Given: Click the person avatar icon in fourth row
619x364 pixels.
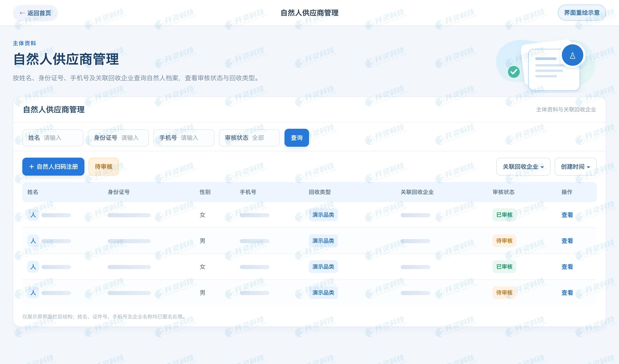Looking at the screenshot, I should 33,293.
